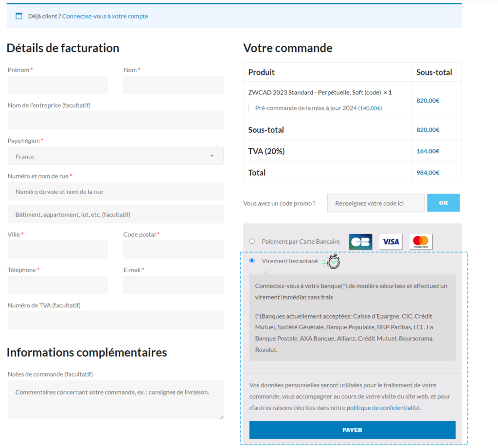498x448 pixels.
Task: Click into the Nom field
Action: tap(173, 85)
